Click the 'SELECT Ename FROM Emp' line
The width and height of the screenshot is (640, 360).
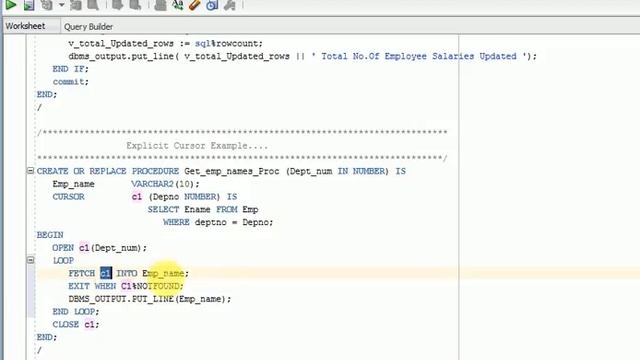(x=203, y=209)
